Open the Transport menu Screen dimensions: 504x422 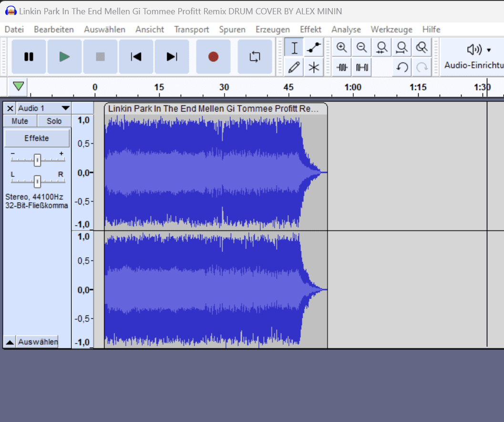192,30
